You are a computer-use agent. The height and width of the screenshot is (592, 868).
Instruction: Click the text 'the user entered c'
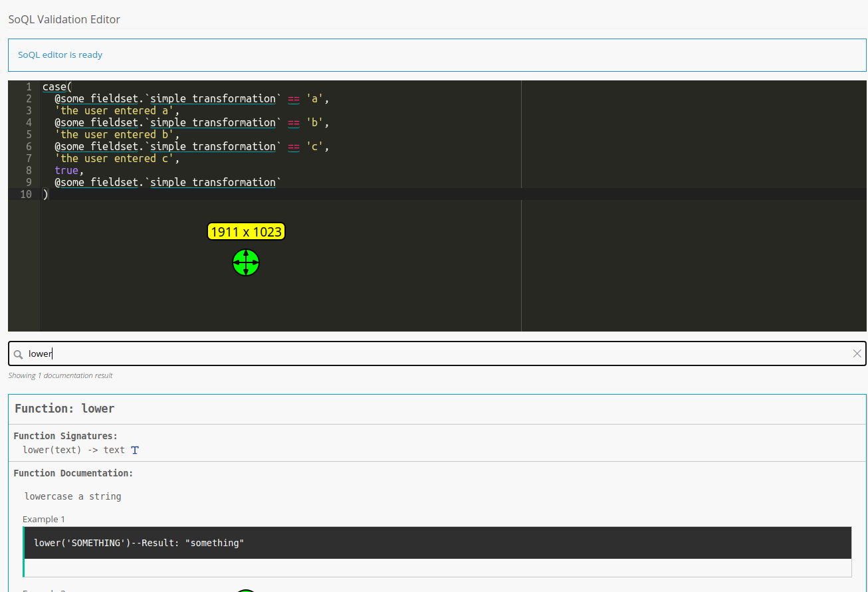114,158
